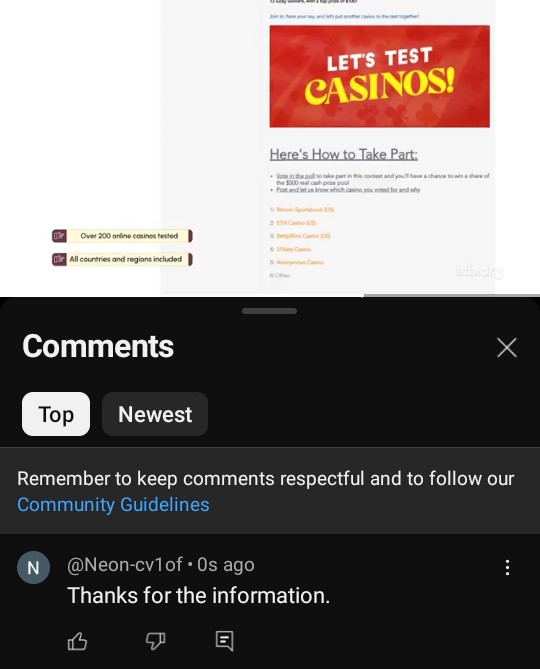The width and height of the screenshot is (540, 669).
Task: Tap the video progress bar
Action: [270, 295]
